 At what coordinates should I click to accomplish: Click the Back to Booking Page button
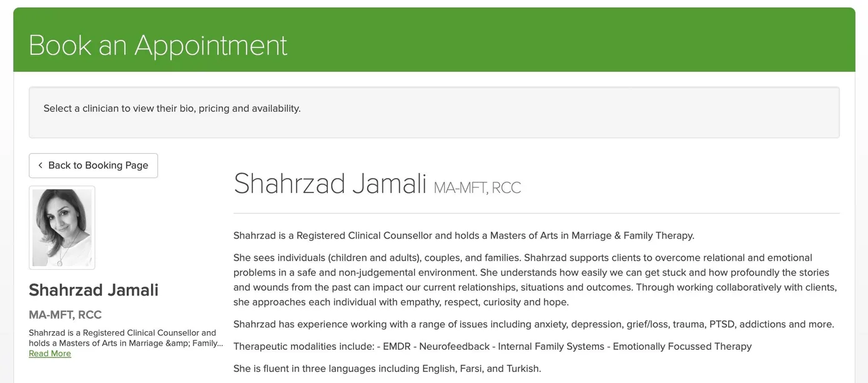click(x=93, y=166)
